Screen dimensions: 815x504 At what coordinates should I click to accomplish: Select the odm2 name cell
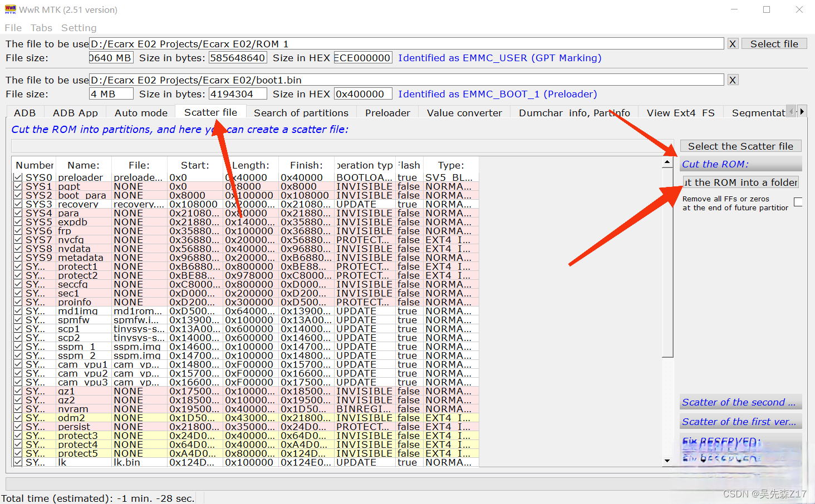point(84,418)
